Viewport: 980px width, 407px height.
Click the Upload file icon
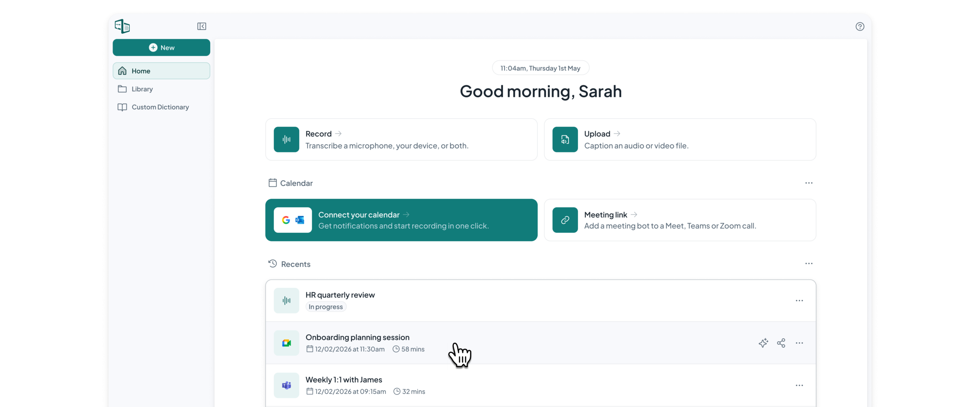565,139
